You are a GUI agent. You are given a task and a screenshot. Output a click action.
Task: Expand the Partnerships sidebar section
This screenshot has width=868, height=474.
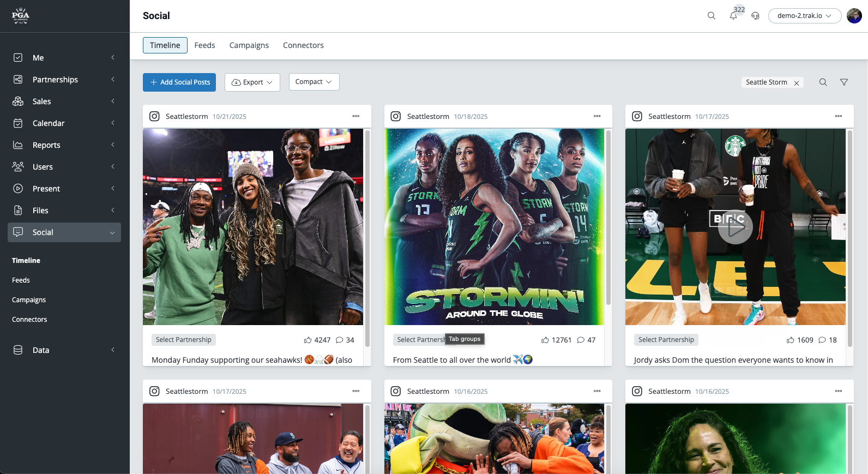click(x=113, y=80)
